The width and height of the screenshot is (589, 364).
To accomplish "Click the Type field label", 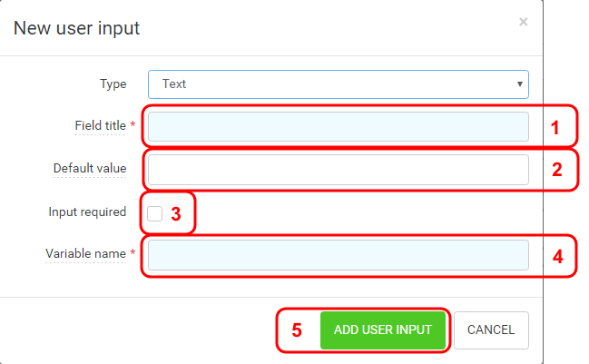I will 113,84.
